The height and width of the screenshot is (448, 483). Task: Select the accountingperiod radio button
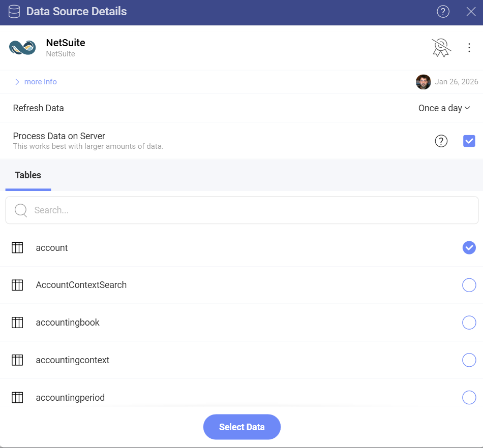pos(469,397)
